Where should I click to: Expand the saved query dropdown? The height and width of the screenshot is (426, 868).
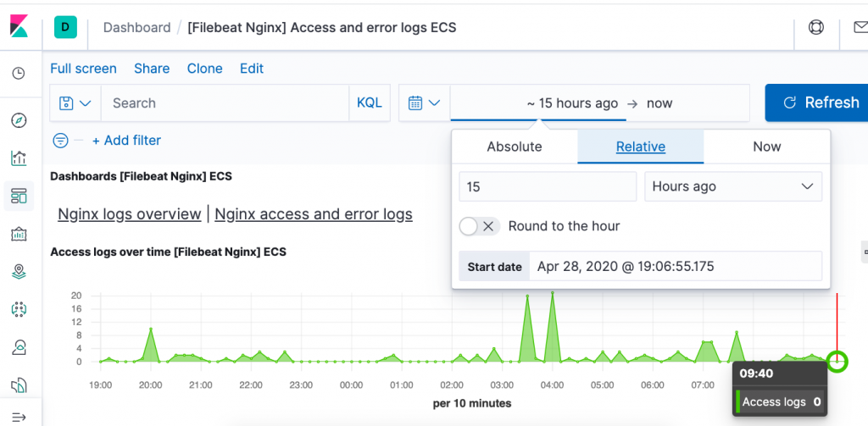[75, 102]
